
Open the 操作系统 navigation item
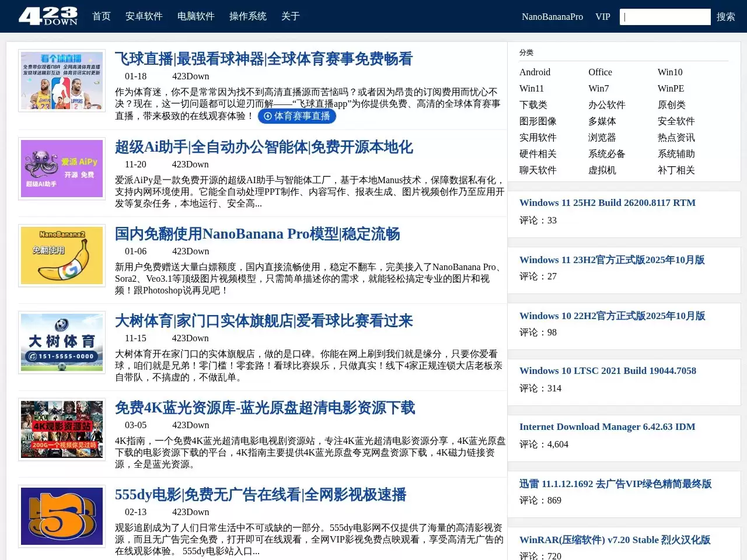click(x=248, y=16)
